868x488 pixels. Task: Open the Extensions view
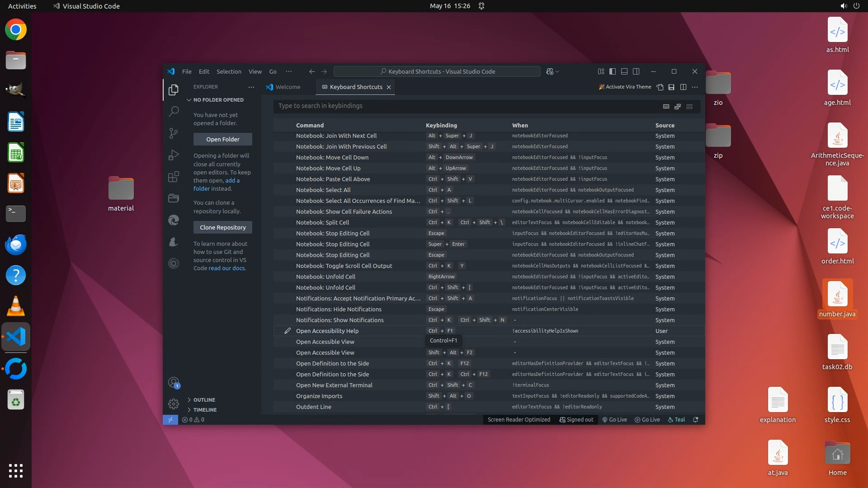pos(174,177)
